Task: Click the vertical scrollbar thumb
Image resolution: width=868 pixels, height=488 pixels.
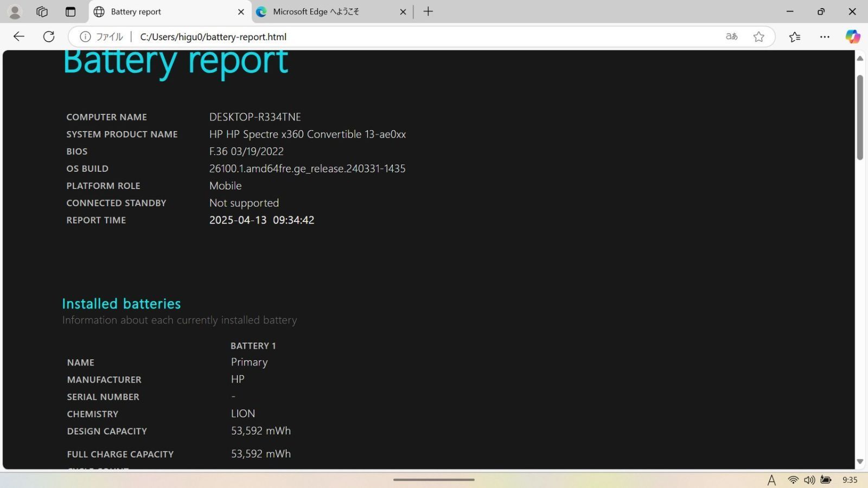Action: tap(860, 118)
